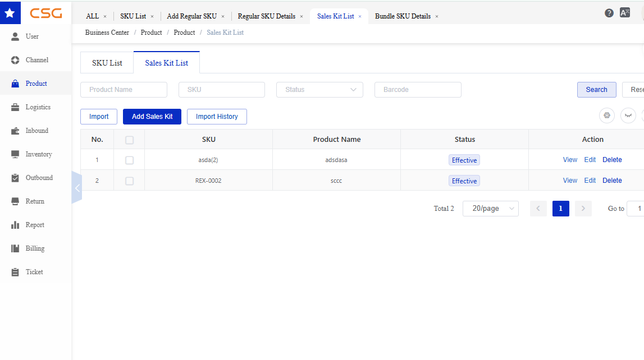Switch to Bundle SKU Details tab
Image resolution: width=644 pixels, height=360 pixels.
pos(403,16)
